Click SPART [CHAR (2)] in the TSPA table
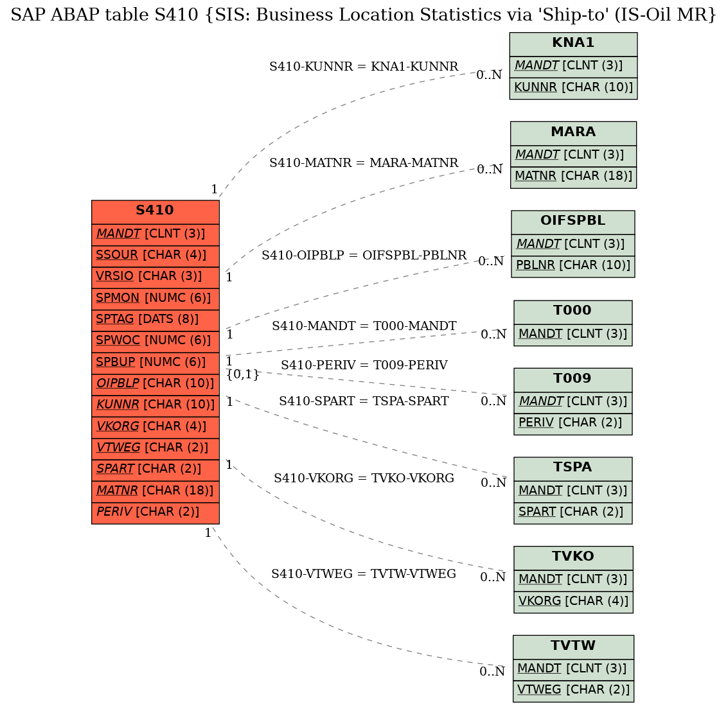 (573, 512)
